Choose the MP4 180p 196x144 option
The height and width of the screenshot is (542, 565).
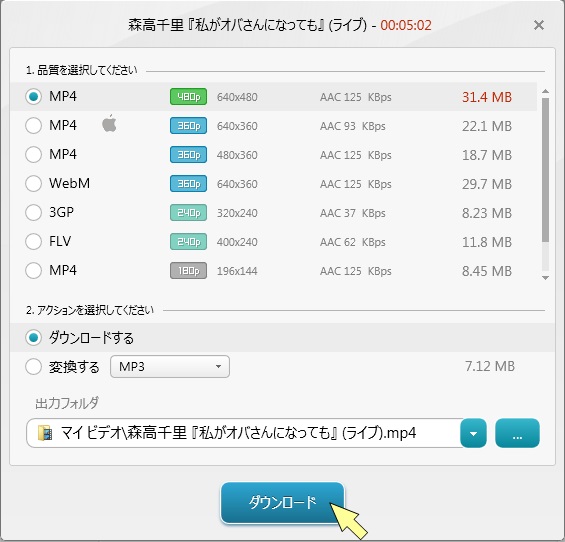click(33, 270)
